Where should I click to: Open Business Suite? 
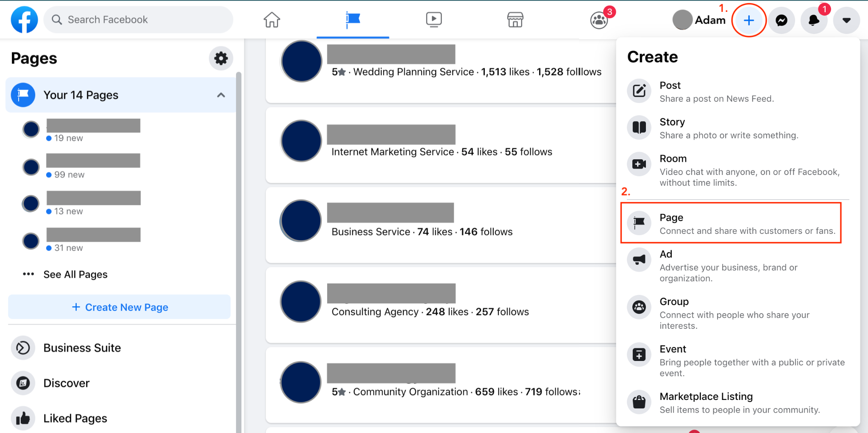tap(82, 348)
